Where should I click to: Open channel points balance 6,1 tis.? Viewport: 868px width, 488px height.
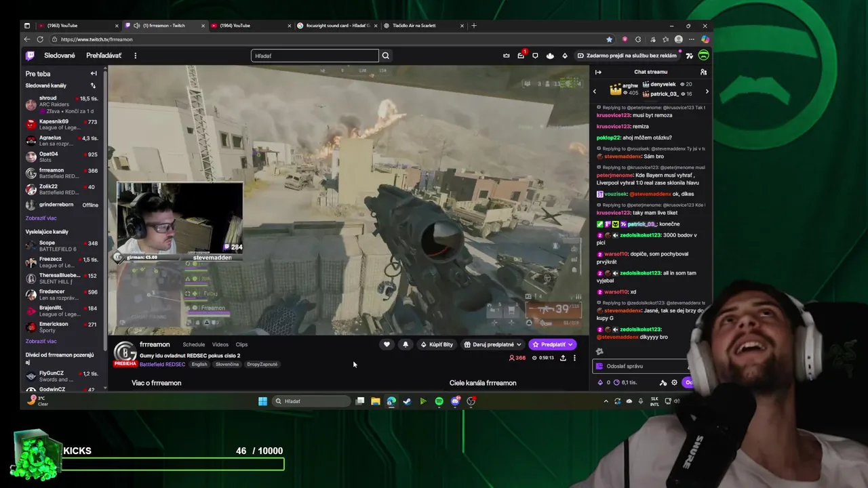click(625, 382)
